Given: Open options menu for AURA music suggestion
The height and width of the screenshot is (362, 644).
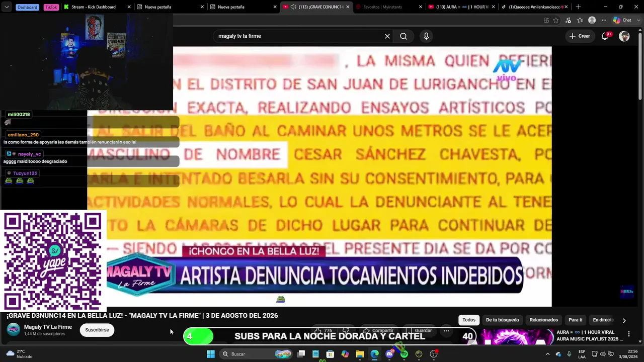Looking at the screenshot, I should 629,334.
